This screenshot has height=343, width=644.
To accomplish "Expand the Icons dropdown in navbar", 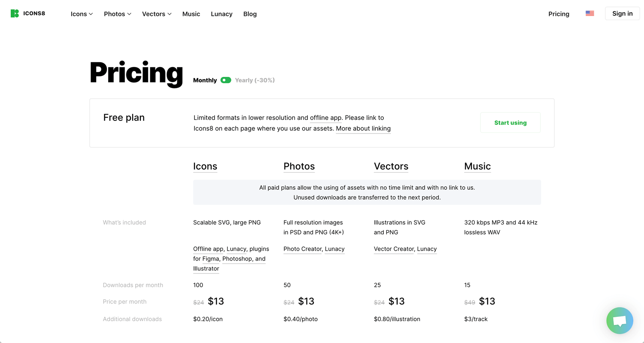I will pos(82,14).
